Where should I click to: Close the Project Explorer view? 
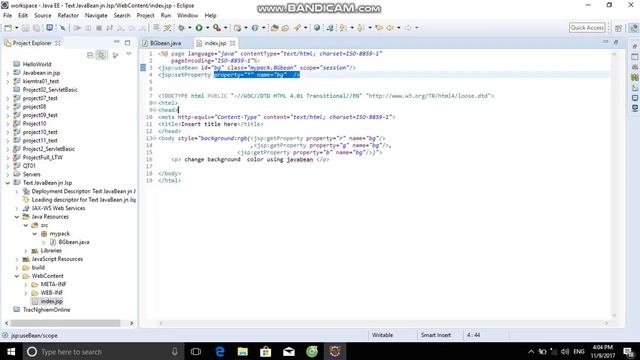coord(58,43)
